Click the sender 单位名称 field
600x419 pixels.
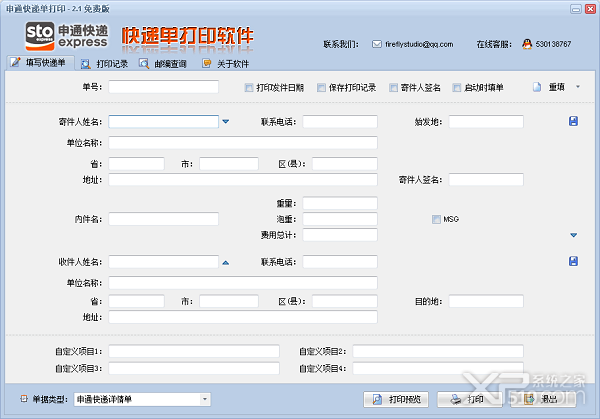tap(243, 143)
